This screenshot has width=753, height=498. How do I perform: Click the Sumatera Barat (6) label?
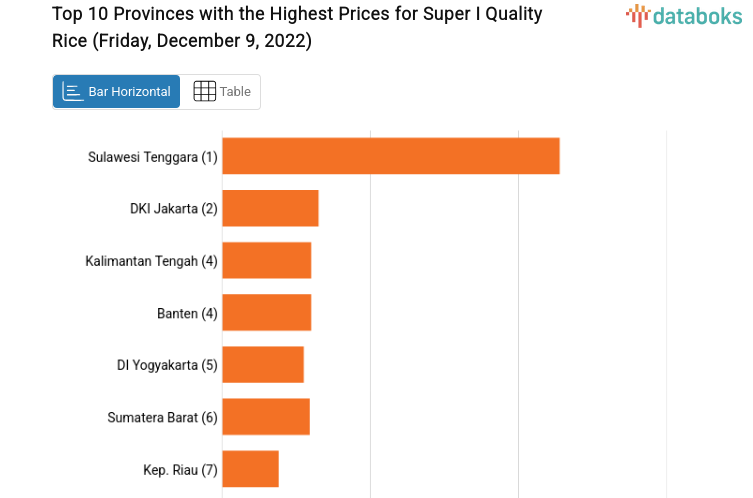pos(162,417)
